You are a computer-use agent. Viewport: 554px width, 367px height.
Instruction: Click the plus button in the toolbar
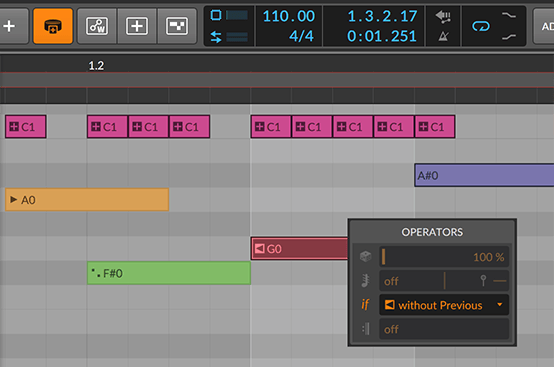pyautogui.click(x=10, y=26)
